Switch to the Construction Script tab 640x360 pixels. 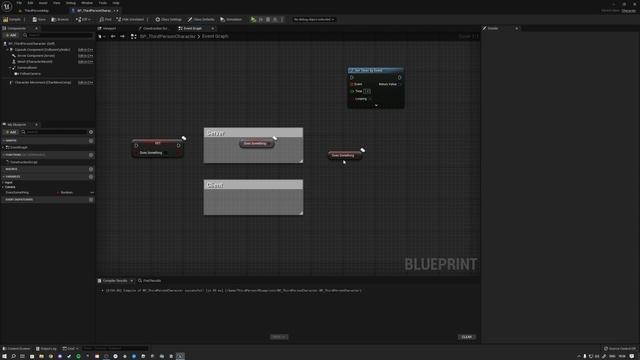153,28
